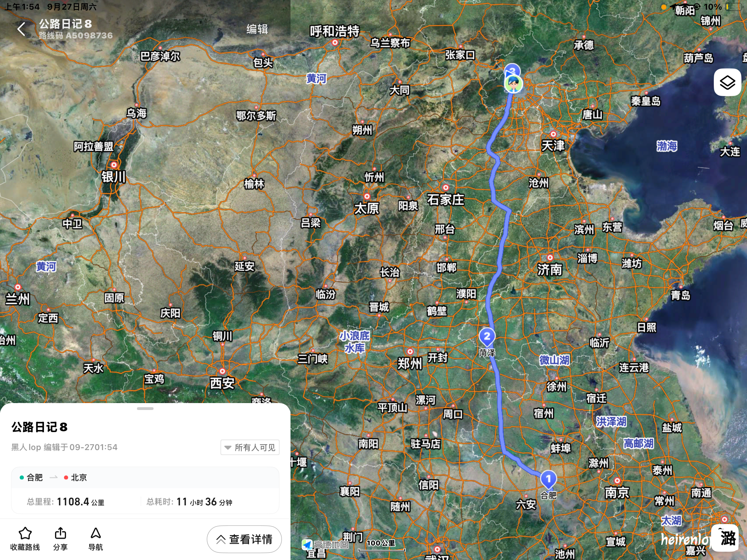Tap the 高德地图 logo
The image size is (747, 560).
point(325,545)
